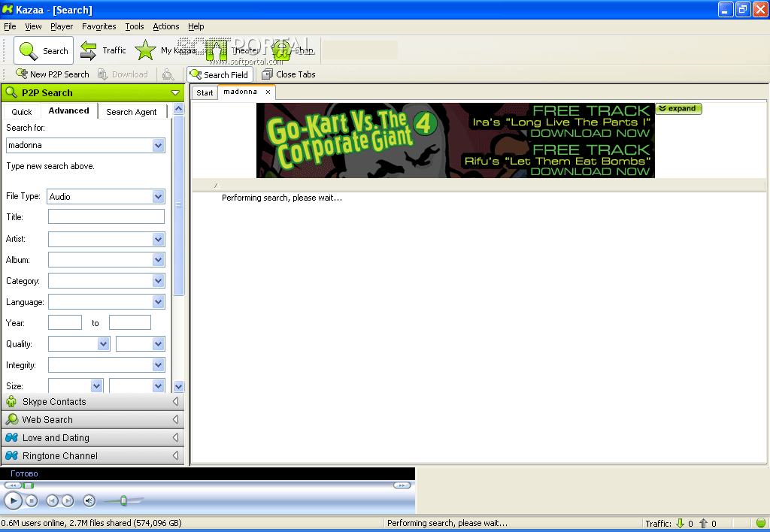The width and height of the screenshot is (770, 532).
Task: Click the expand button on the ad banner
Action: 679,108
